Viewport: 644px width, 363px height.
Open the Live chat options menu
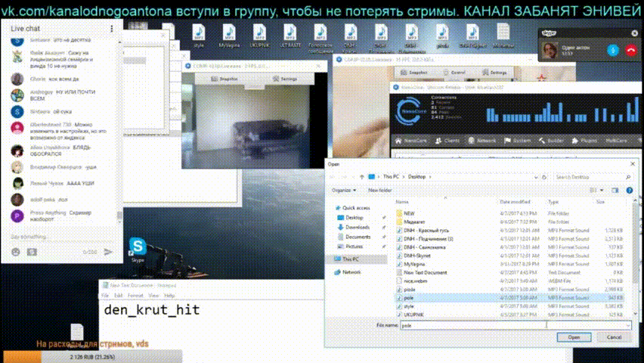pos(111,29)
